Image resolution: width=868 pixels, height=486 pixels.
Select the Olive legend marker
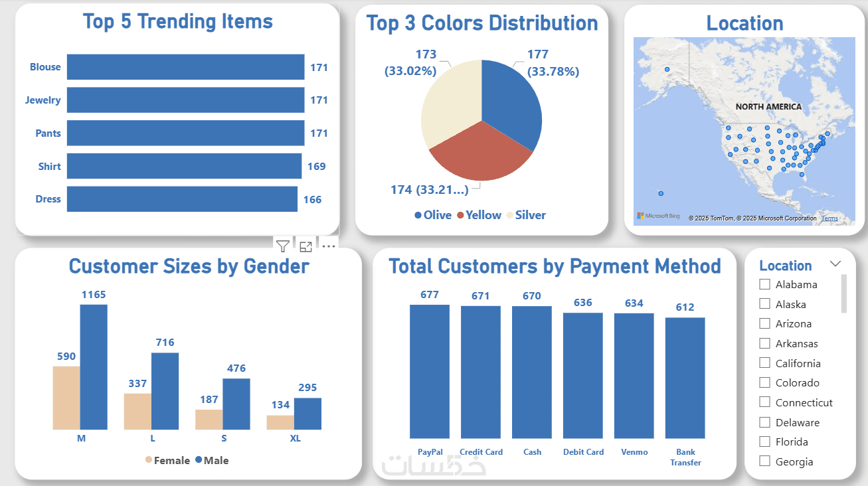418,215
